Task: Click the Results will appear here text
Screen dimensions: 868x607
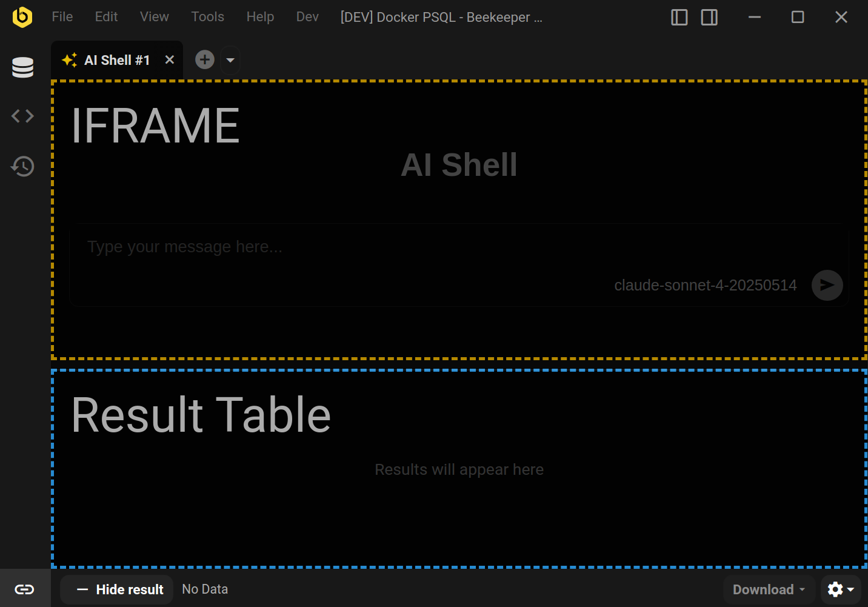Action: click(x=459, y=469)
